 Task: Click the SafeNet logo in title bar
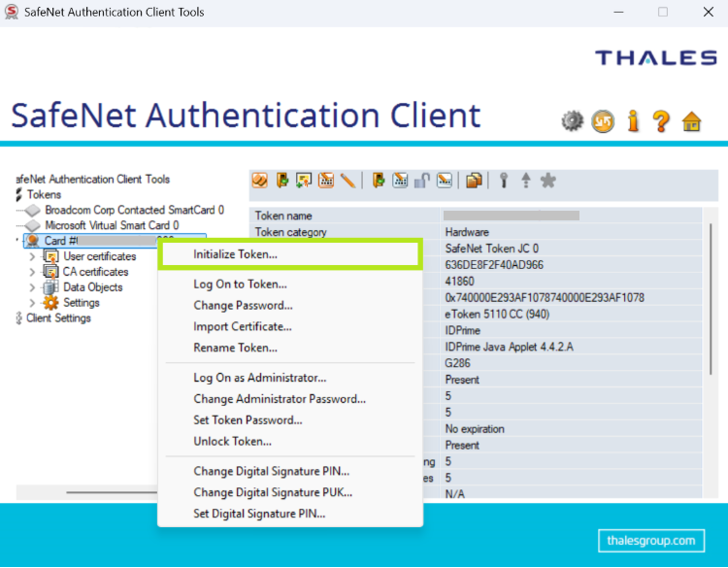[x=11, y=12]
